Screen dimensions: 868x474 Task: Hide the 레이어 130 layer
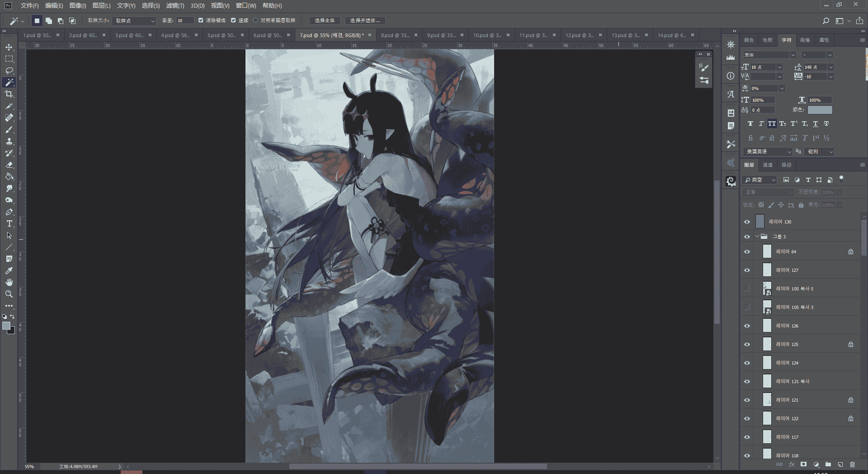tap(747, 222)
